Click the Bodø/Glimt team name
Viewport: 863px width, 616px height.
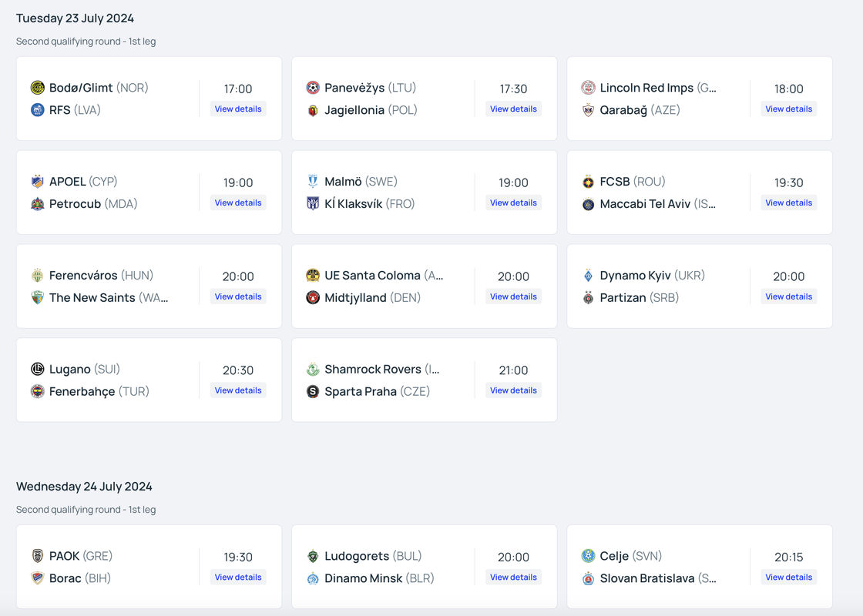(81, 88)
